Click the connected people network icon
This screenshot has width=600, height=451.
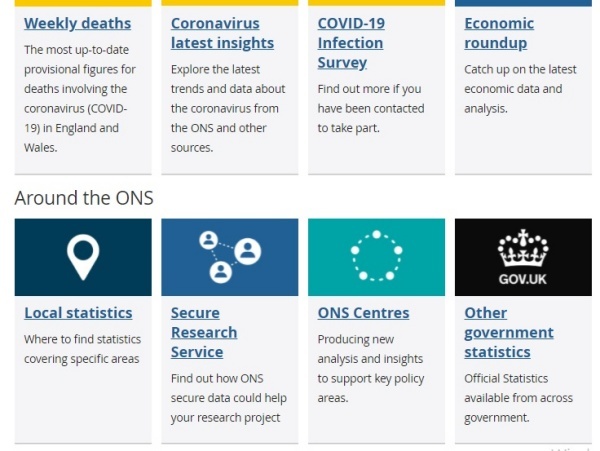pos(229,257)
